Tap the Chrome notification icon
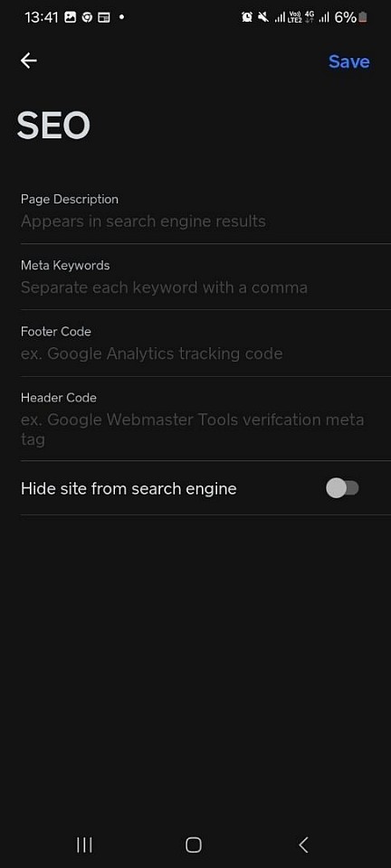The width and height of the screenshot is (391, 868). (x=87, y=17)
